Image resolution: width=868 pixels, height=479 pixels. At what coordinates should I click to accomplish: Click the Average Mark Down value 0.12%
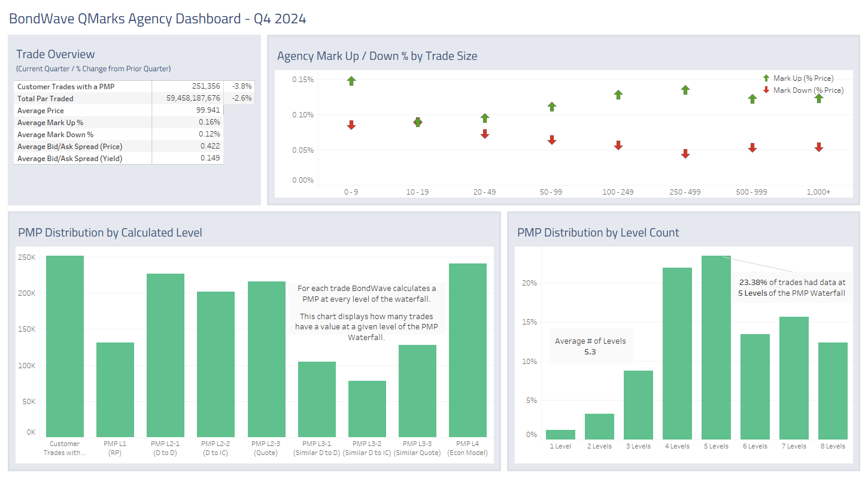pyautogui.click(x=210, y=135)
